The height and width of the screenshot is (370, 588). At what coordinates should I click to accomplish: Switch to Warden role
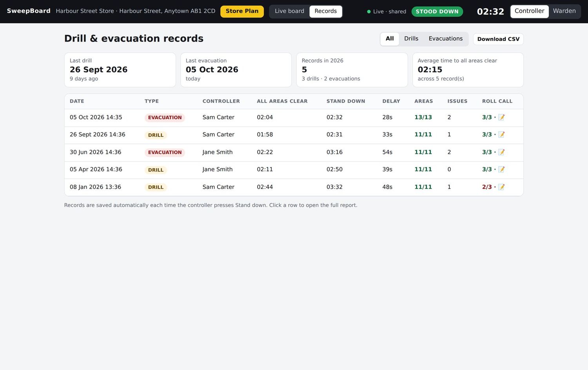tap(564, 11)
